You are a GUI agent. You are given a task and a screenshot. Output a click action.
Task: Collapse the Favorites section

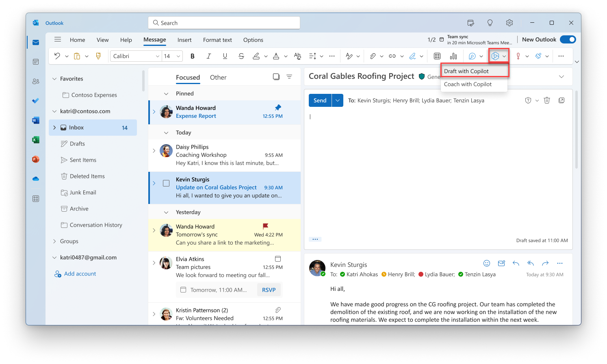coord(54,79)
